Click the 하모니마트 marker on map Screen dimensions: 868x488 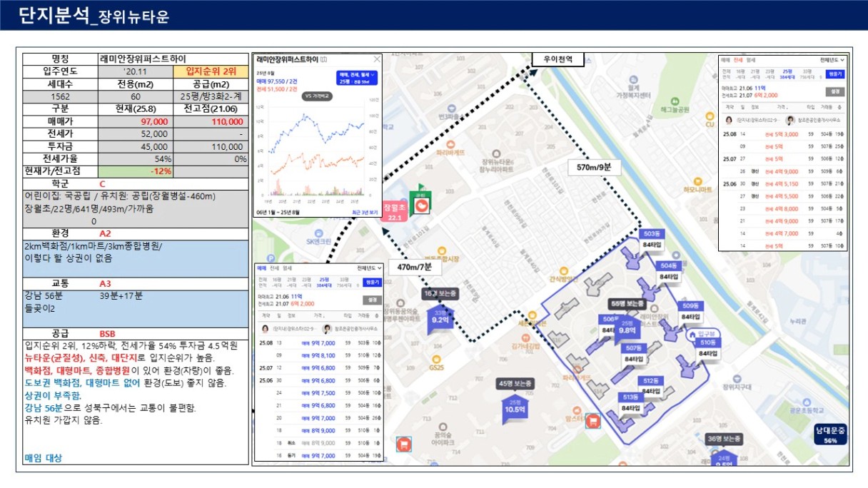click(x=697, y=184)
